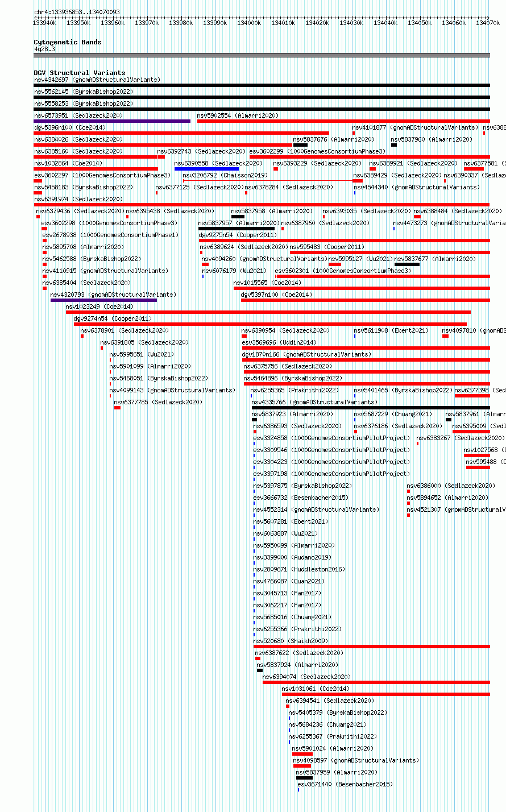
Task: Select the nsv6063887 Wu2021 label
Action: point(285,533)
